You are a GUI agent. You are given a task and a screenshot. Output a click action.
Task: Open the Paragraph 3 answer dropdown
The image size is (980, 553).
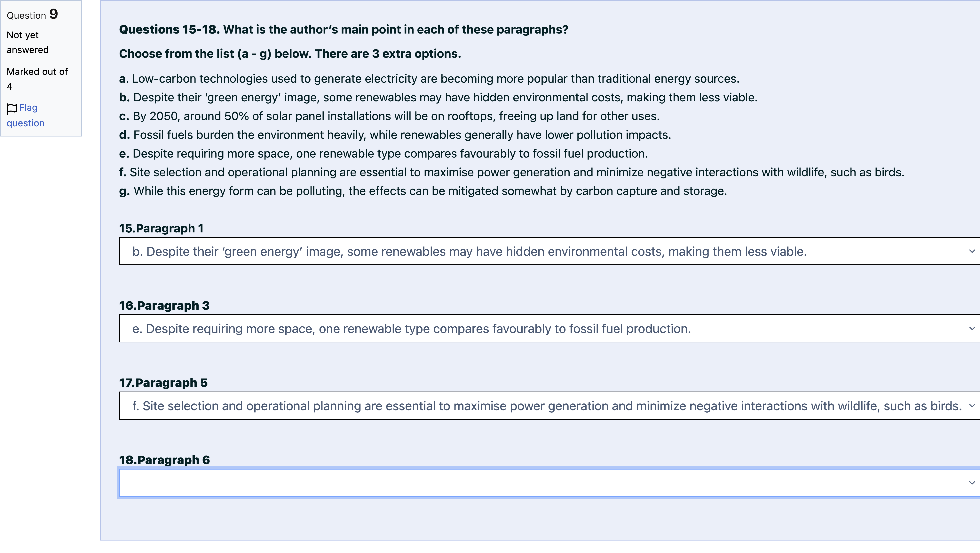click(550, 329)
